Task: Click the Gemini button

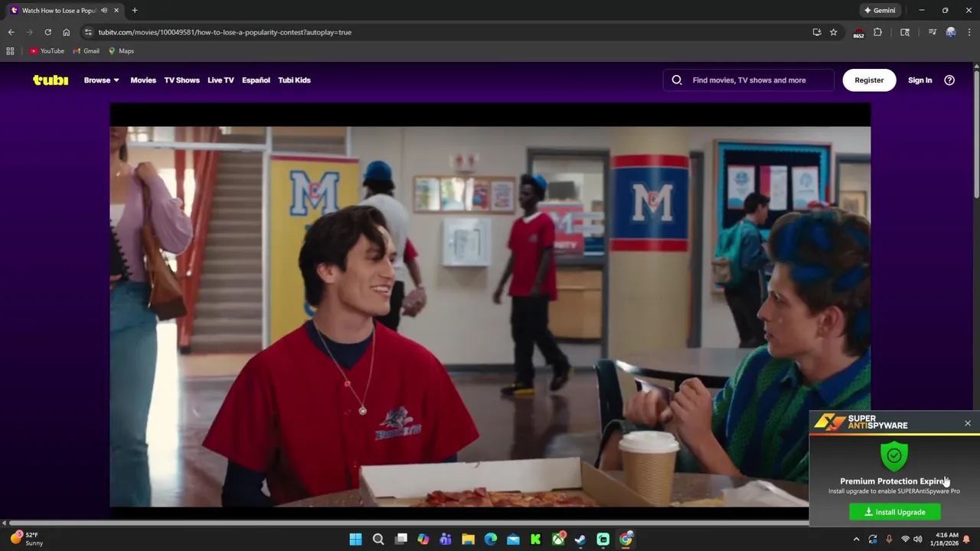Action: tap(880, 10)
